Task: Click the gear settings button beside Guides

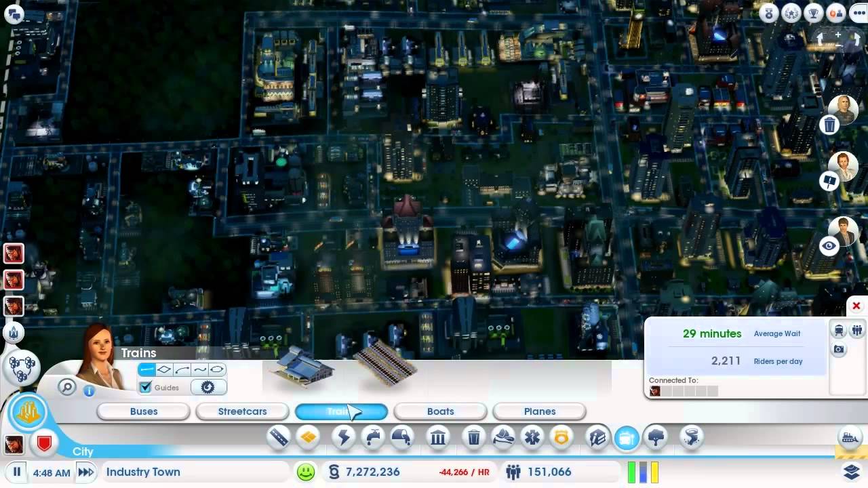Action: click(208, 387)
